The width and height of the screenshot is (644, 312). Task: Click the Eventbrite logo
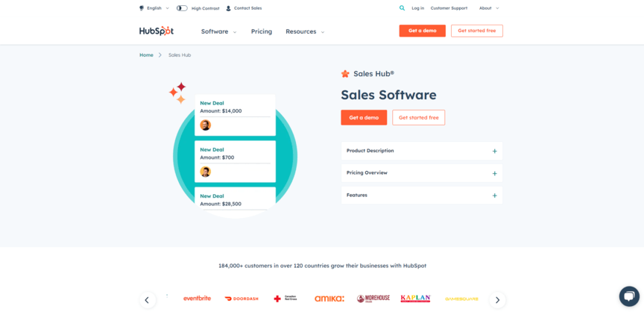pyautogui.click(x=197, y=299)
